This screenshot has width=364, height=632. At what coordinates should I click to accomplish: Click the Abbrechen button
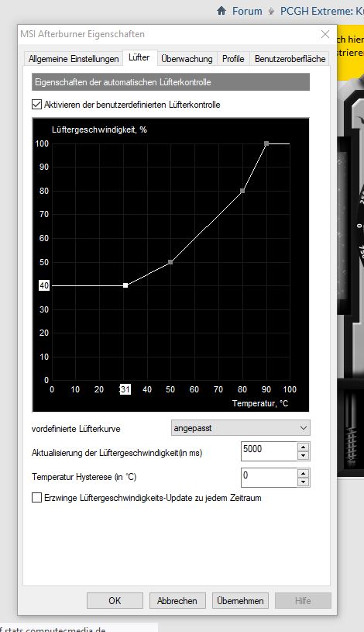coord(177,600)
